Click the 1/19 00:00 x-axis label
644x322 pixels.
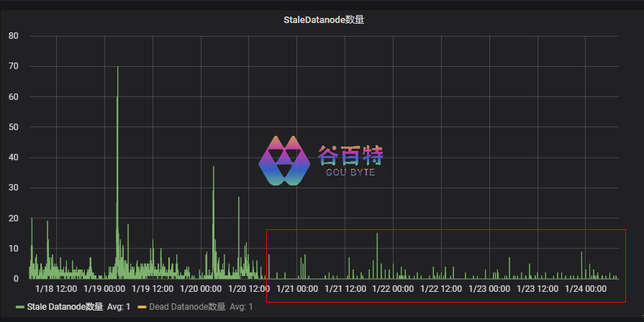pos(104,289)
